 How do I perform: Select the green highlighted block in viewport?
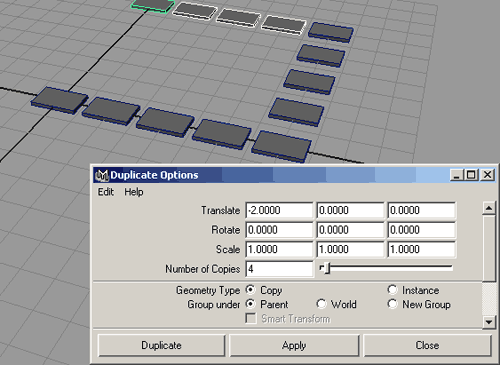click(153, 5)
